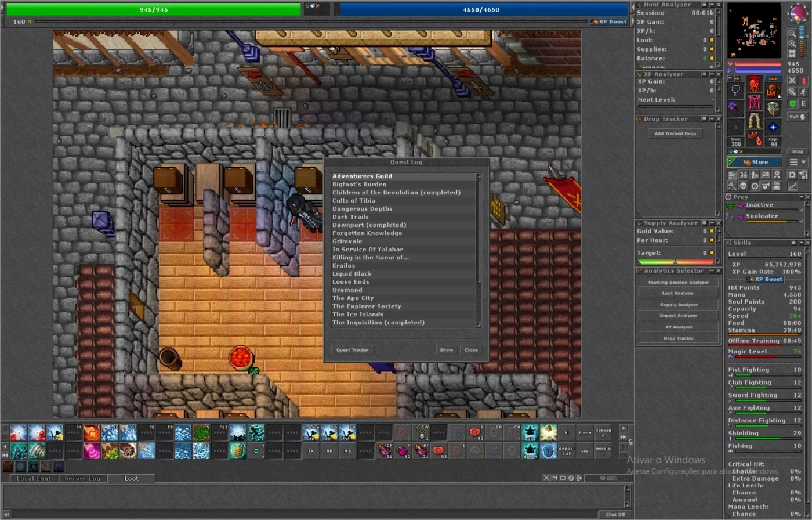Open the XP Analyser options menu
The width and height of the screenshot is (812, 520).
[704, 74]
